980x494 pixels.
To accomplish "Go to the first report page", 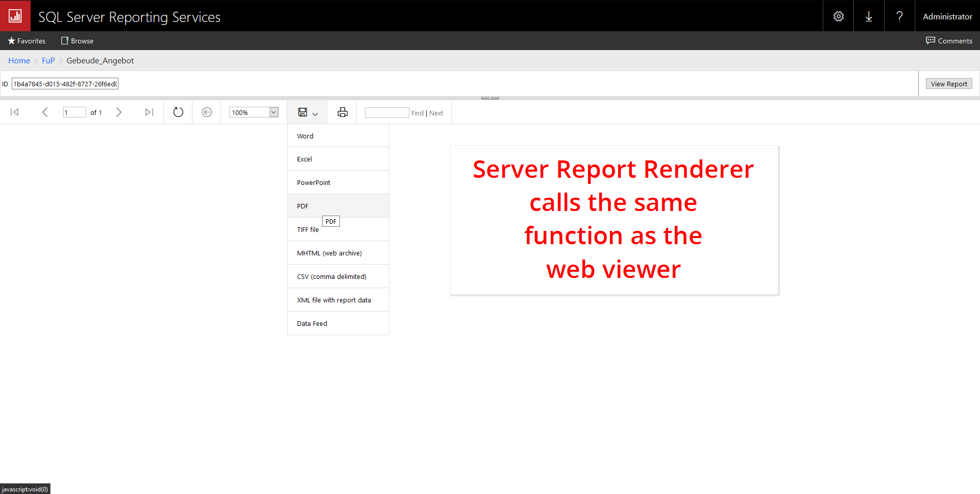I will 15,112.
